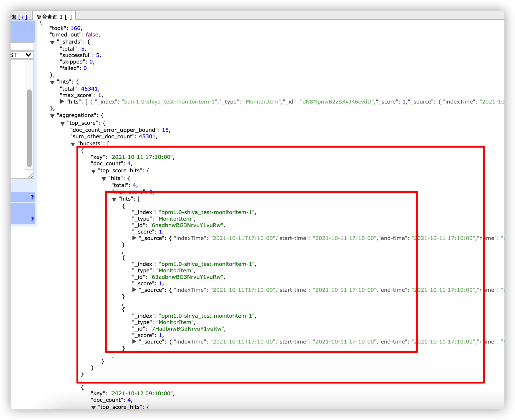Click the "_id" value 63adbnwBG3NrvuY1vuRw

[x=187, y=277]
